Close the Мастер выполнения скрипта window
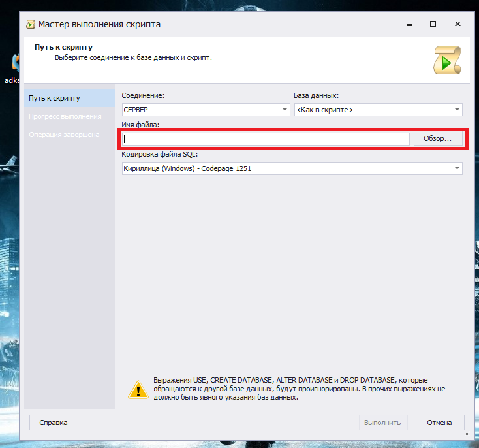The height and width of the screenshot is (448, 479). [457, 24]
